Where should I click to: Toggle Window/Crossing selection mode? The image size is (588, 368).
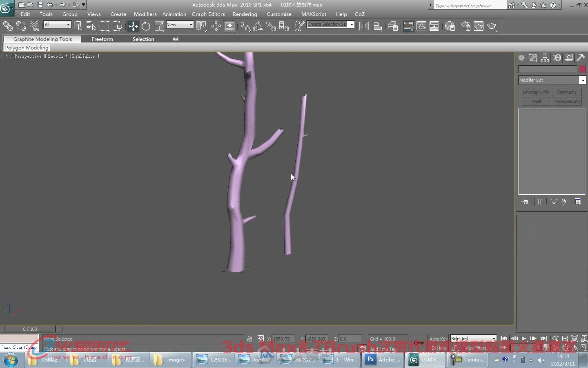click(118, 26)
